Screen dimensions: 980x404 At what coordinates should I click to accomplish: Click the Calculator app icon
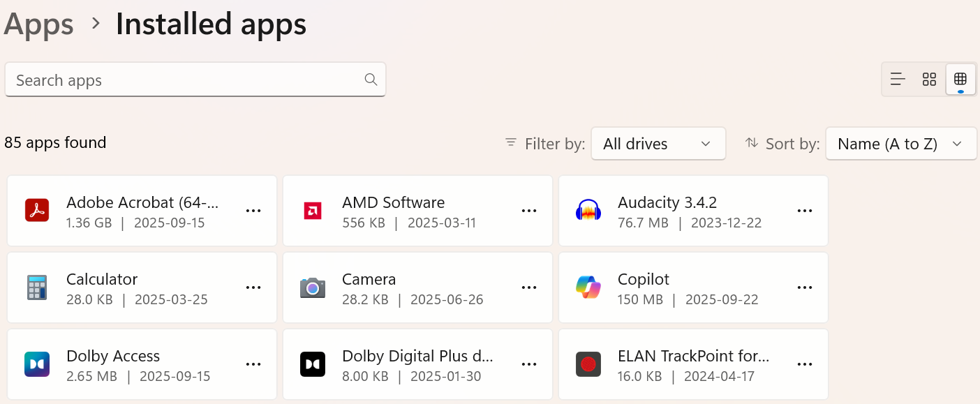click(x=37, y=287)
